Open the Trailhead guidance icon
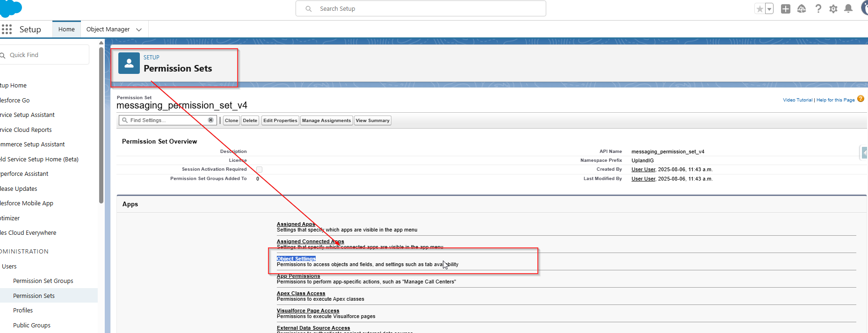This screenshot has height=333, width=868. [x=802, y=9]
